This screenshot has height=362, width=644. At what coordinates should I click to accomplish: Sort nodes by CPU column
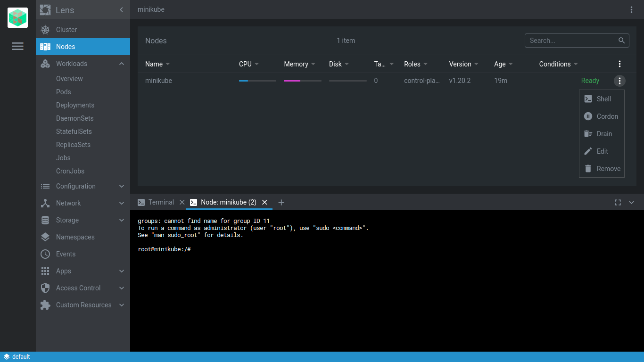[x=249, y=64]
